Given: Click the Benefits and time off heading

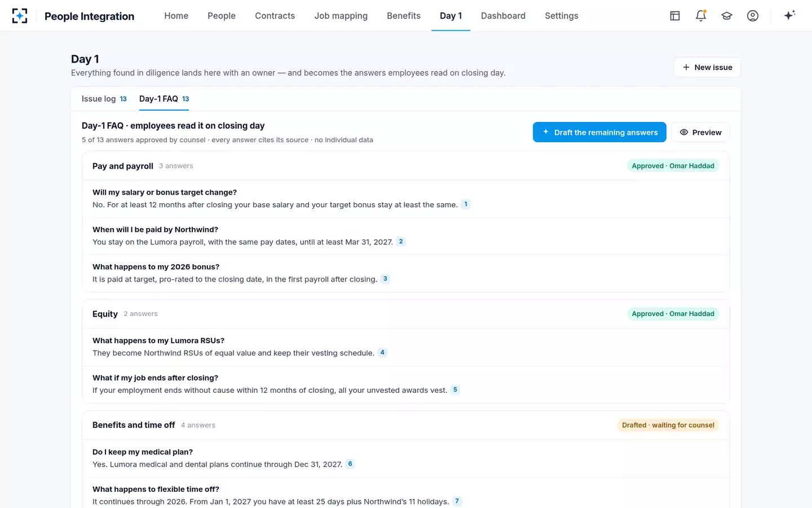Looking at the screenshot, I should click(x=134, y=425).
